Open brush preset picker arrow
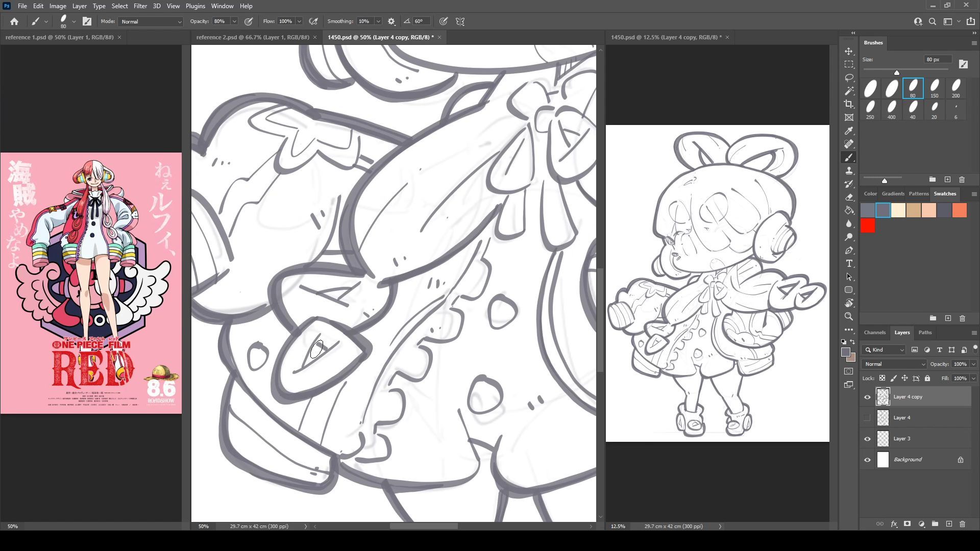 coord(74,21)
